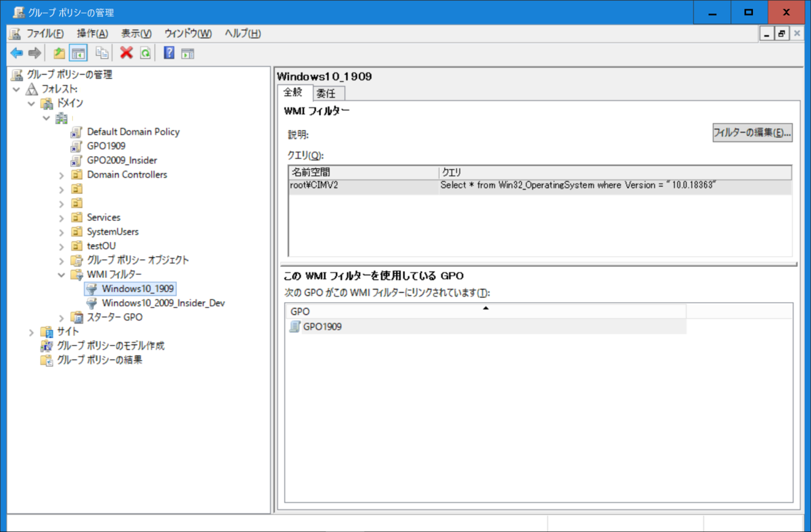Select the testOU tree item

click(101, 246)
